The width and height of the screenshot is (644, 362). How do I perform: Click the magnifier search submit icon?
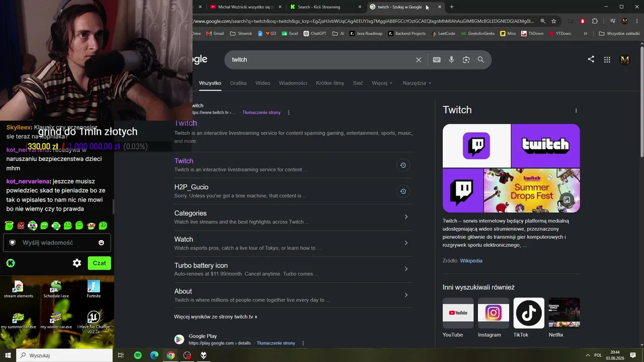(x=481, y=60)
